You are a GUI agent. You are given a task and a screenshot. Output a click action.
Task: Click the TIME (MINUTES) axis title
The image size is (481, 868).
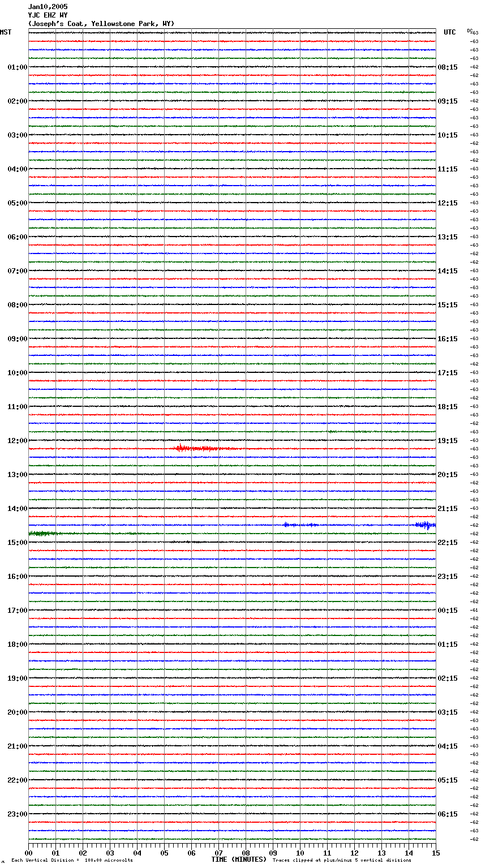239,860
